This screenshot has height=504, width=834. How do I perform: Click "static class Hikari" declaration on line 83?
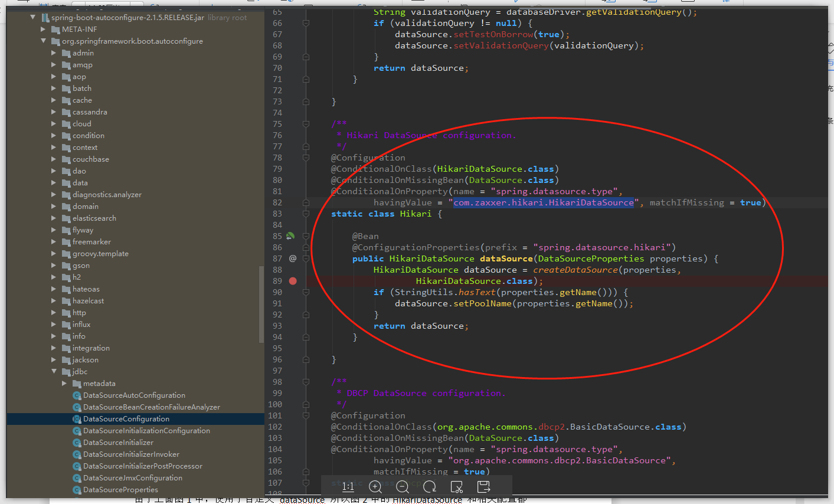pos(381,214)
